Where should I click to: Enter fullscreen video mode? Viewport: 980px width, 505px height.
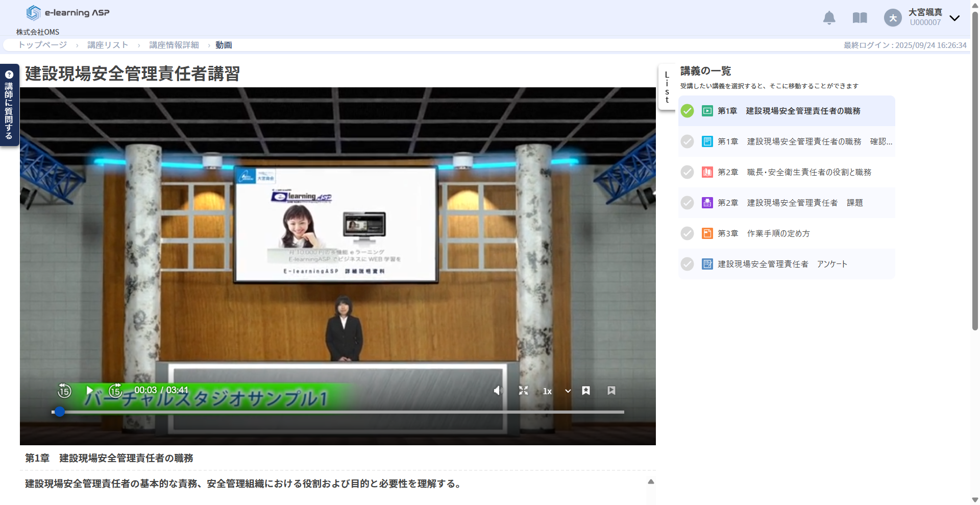523,391
